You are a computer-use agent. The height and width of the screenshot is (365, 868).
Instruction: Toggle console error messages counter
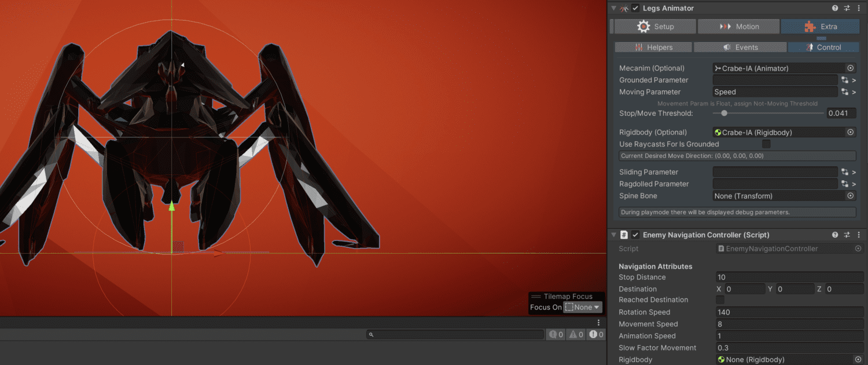point(596,334)
